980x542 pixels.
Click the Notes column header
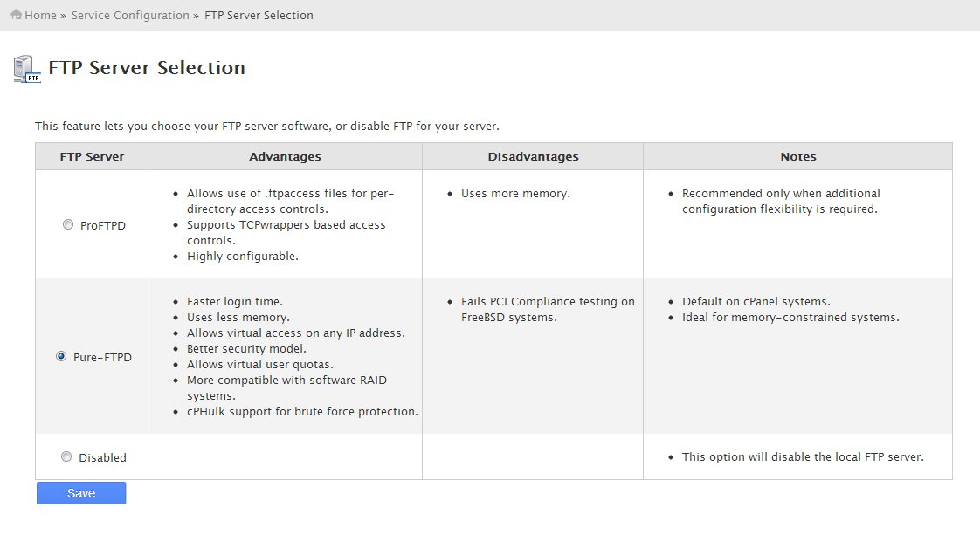(798, 157)
